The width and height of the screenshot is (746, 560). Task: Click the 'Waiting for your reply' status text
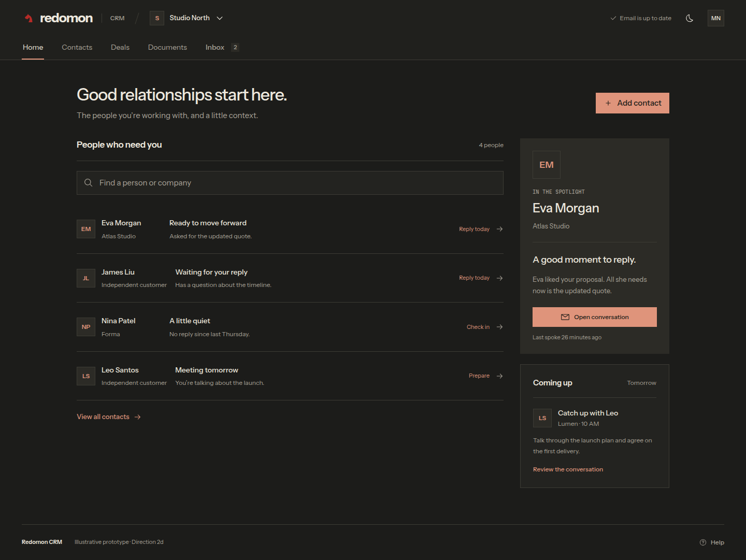click(211, 272)
